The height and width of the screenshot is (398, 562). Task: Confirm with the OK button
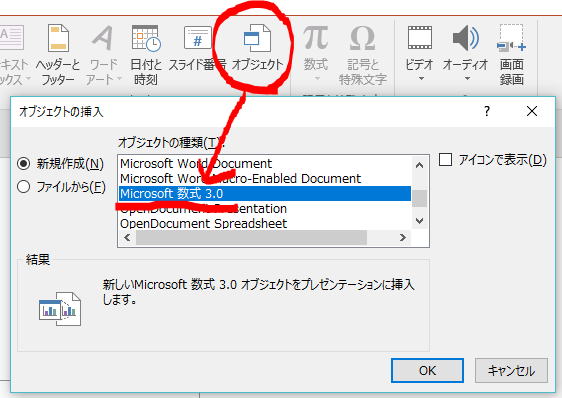[x=427, y=370]
